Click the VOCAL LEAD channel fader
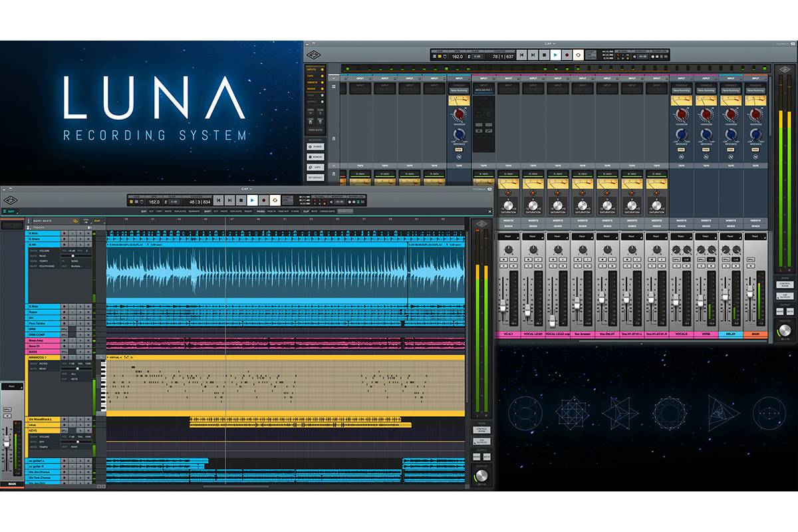Screen dimensions: 798x532 tap(527, 310)
